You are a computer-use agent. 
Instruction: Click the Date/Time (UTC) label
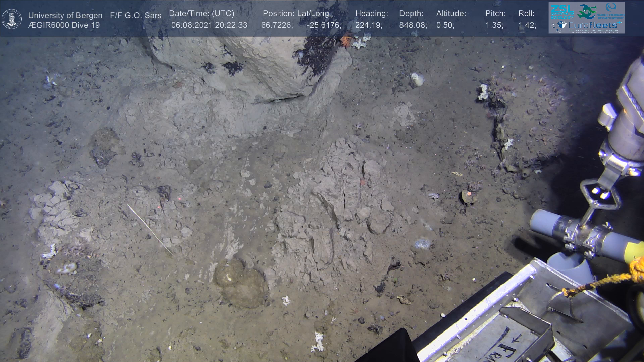[202, 13]
